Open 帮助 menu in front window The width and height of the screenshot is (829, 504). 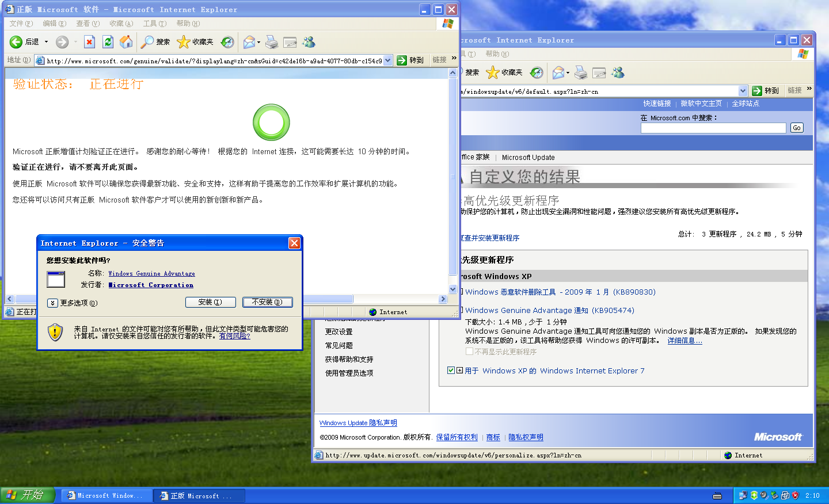click(x=188, y=24)
